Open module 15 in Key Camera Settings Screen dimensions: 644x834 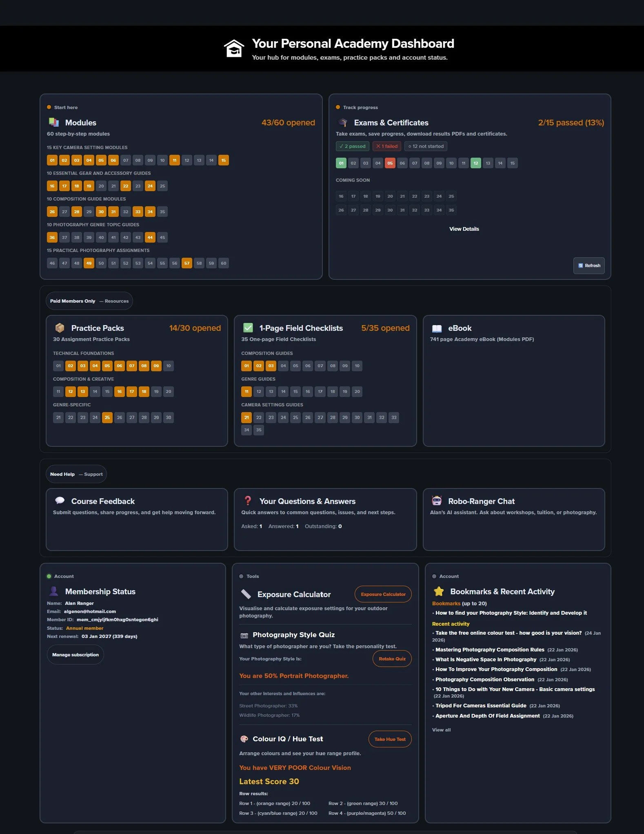pyautogui.click(x=224, y=161)
